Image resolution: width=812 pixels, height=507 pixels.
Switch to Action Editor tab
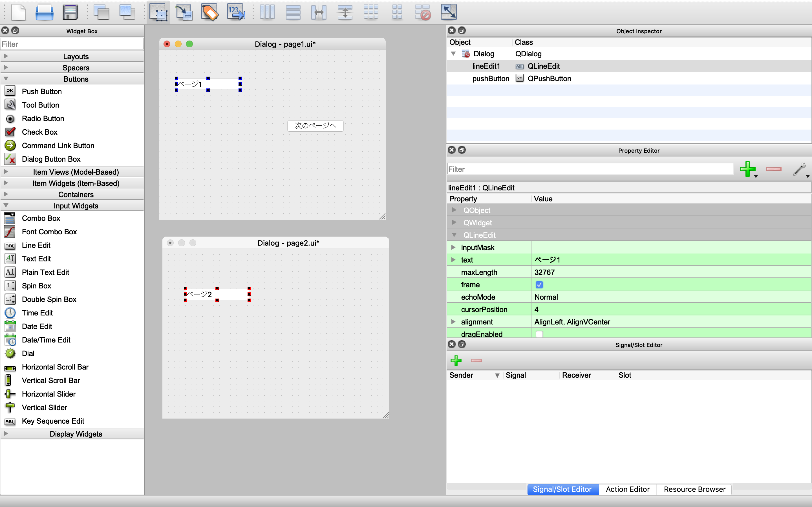[627, 490]
